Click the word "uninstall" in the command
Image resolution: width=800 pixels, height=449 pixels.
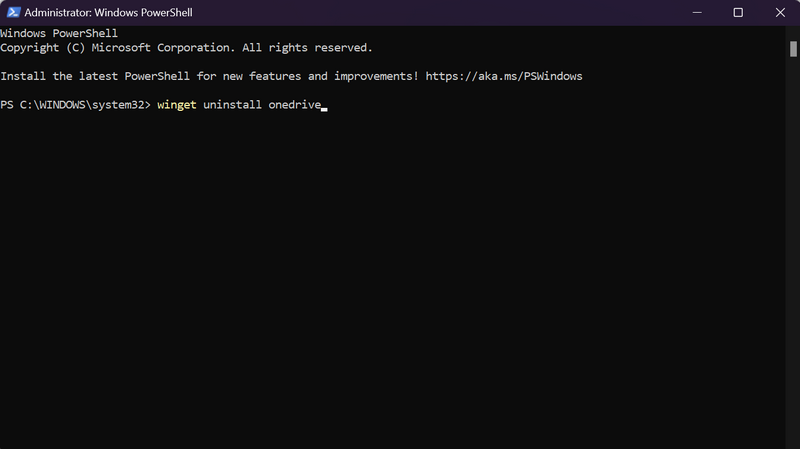(232, 105)
